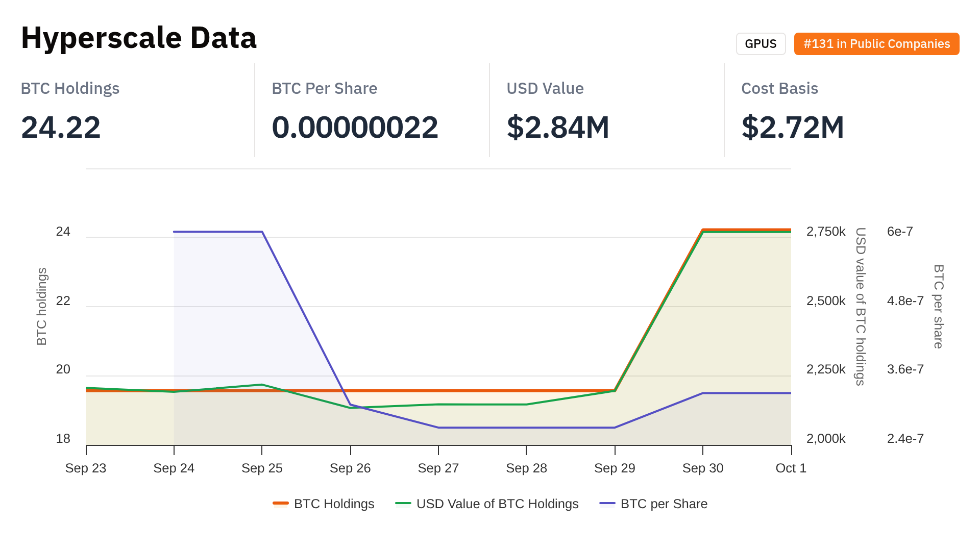Click the orange BTC Holdings legend swatch
The image size is (980, 551).
pos(280,504)
